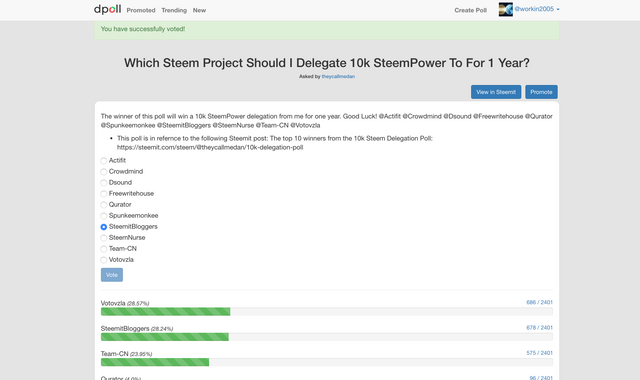Open the 686 / 2401 Votovzla votes link
Viewport: 640px width, 380px height.
539,302
